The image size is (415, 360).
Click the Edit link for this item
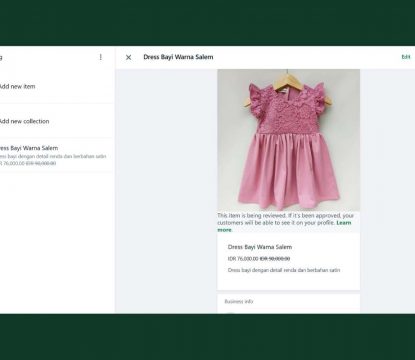[x=406, y=57]
